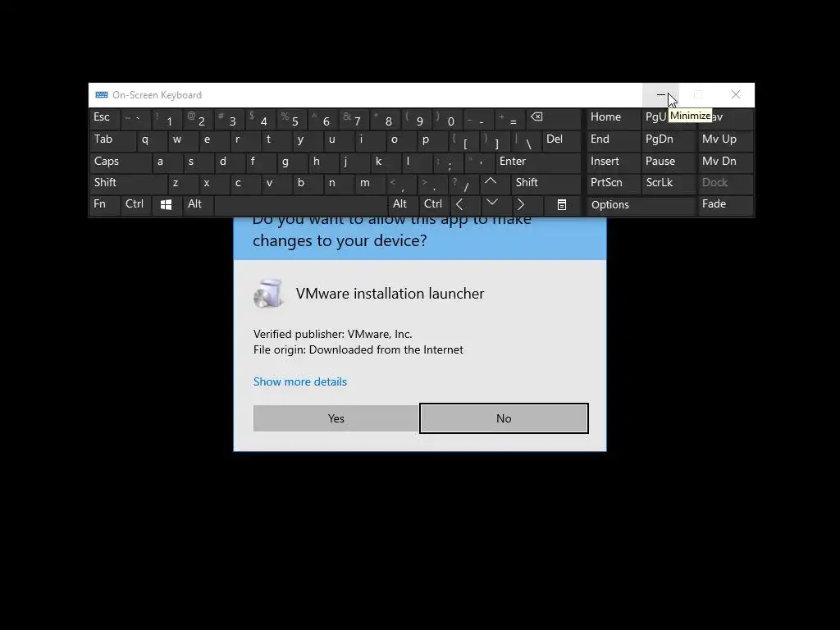Screen dimensions: 840x630
Task: Click the VMware installer icon
Action: [268, 294]
